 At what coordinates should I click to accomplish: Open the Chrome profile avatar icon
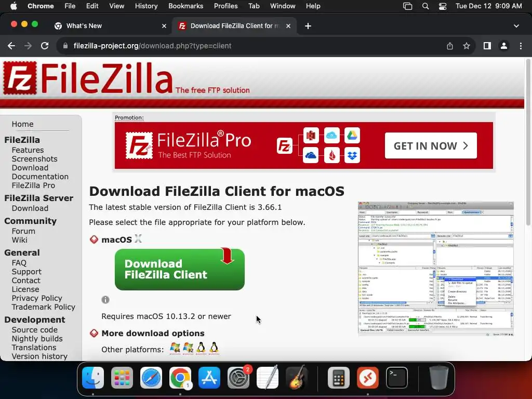coord(504,46)
